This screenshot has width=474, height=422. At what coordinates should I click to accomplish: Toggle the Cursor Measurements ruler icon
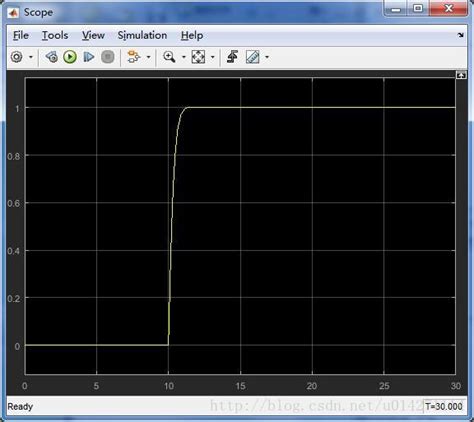pyautogui.click(x=253, y=57)
